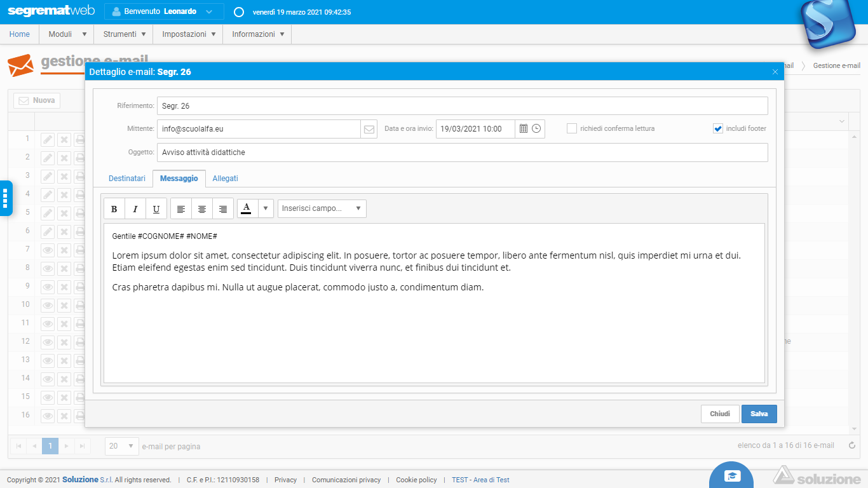This screenshot has height=488, width=868.
Task: Open the calendar date picker
Action: [x=524, y=129]
